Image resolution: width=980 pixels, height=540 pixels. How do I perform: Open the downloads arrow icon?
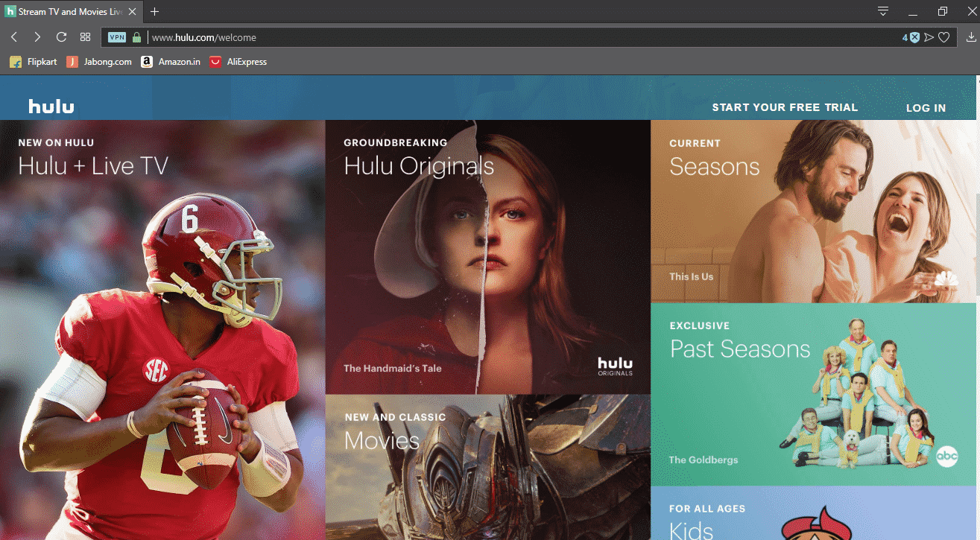coord(971,37)
